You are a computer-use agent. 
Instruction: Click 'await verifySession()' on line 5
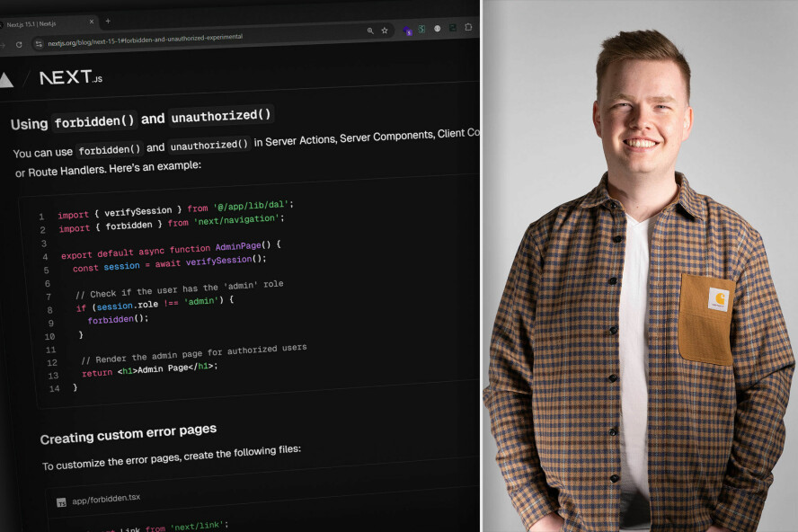coord(210,262)
